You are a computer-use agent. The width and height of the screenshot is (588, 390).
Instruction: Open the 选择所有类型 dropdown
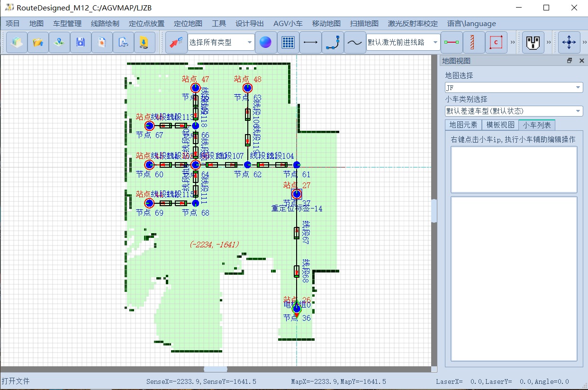[221, 43]
